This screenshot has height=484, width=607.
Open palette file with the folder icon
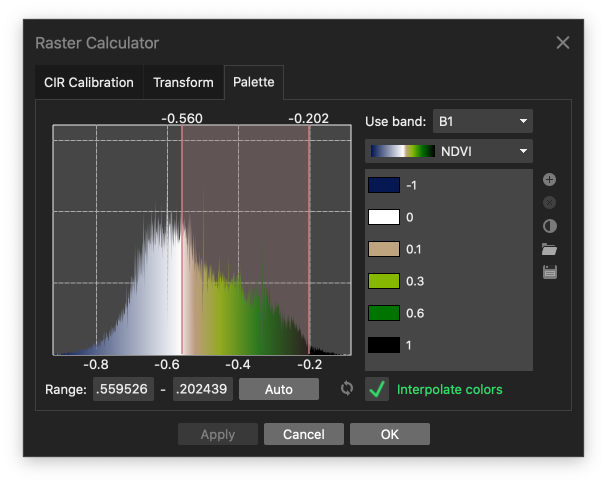(x=549, y=249)
